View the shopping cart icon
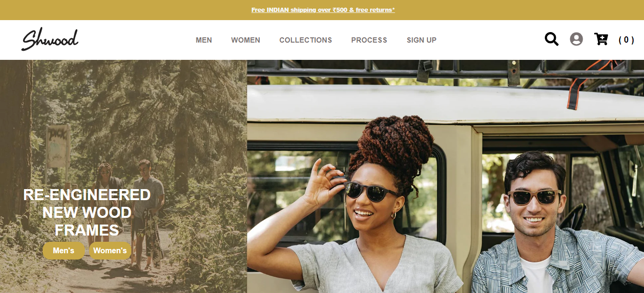 (x=601, y=39)
